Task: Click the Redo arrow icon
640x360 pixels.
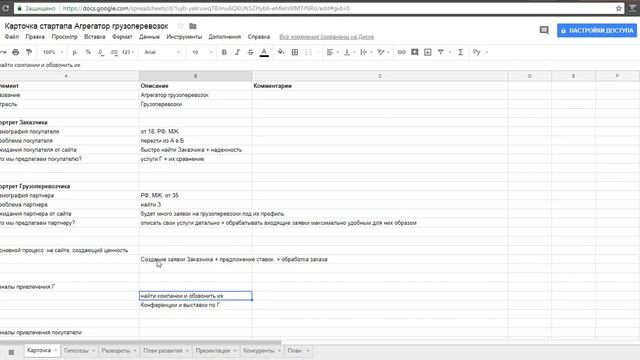Action: 3,52
